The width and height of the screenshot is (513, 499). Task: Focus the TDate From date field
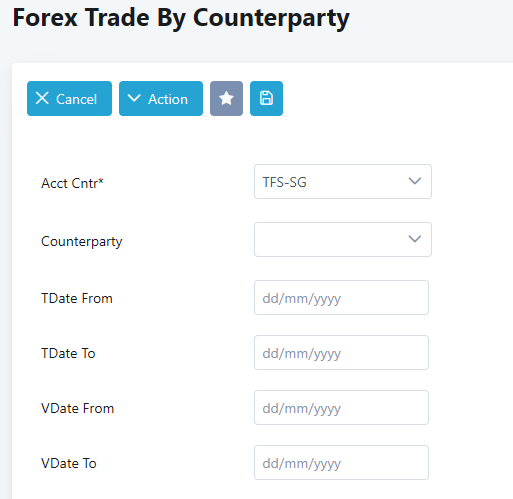pyautogui.click(x=341, y=297)
